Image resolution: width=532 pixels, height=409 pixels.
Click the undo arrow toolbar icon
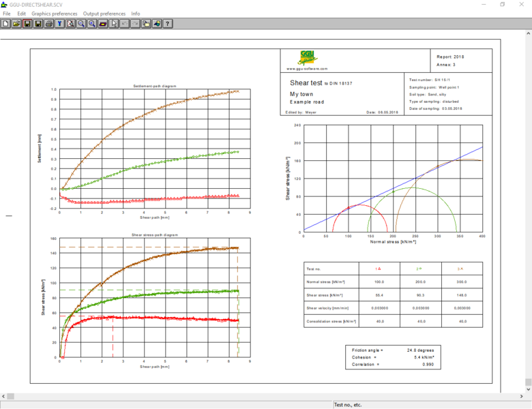pyautogui.click(x=125, y=24)
